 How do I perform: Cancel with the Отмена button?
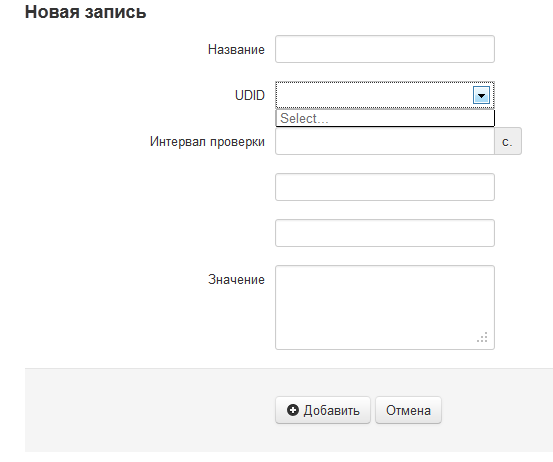[x=408, y=410]
